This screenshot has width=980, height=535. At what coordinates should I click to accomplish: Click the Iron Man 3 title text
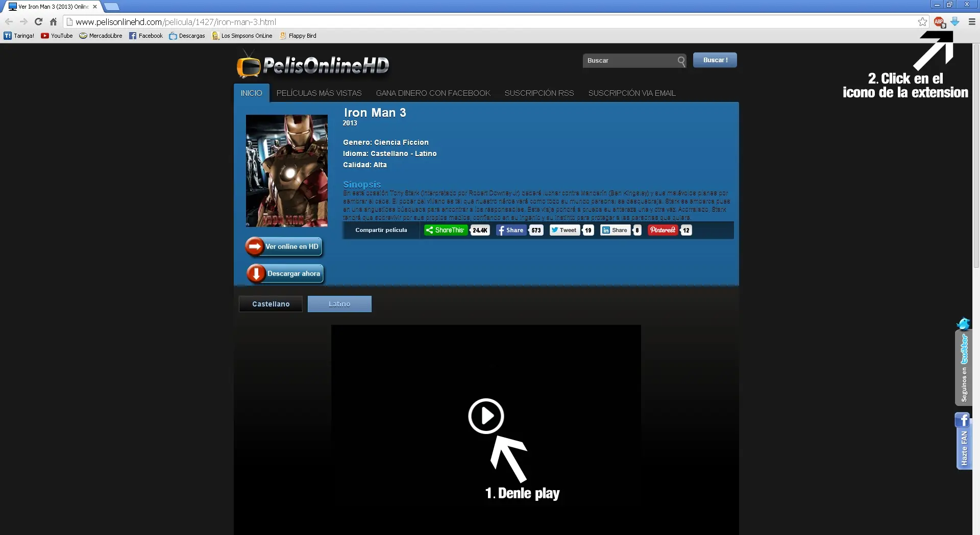pos(375,113)
